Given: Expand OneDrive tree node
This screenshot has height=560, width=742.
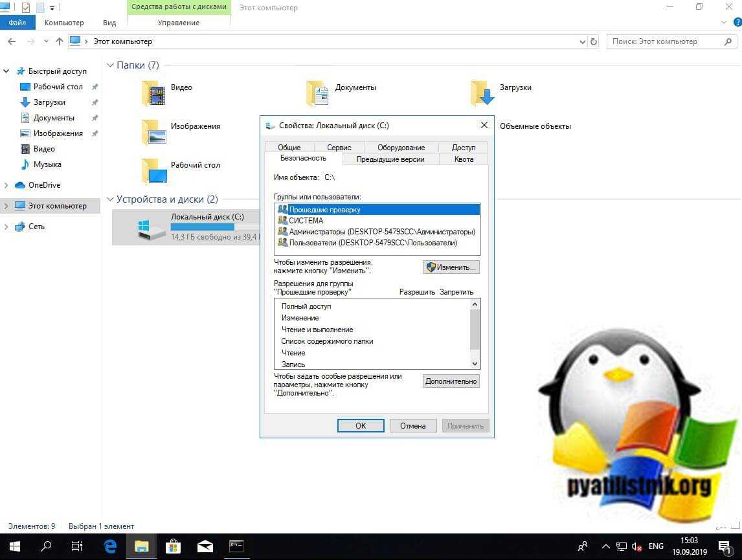Looking at the screenshot, I should (6, 185).
